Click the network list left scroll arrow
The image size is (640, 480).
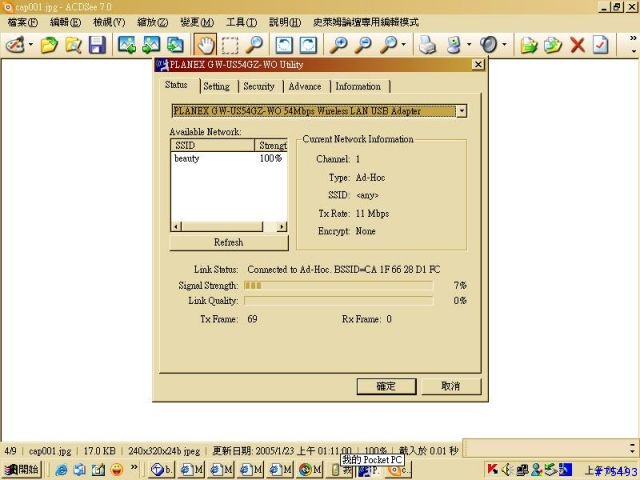click(x=176, y=227)
